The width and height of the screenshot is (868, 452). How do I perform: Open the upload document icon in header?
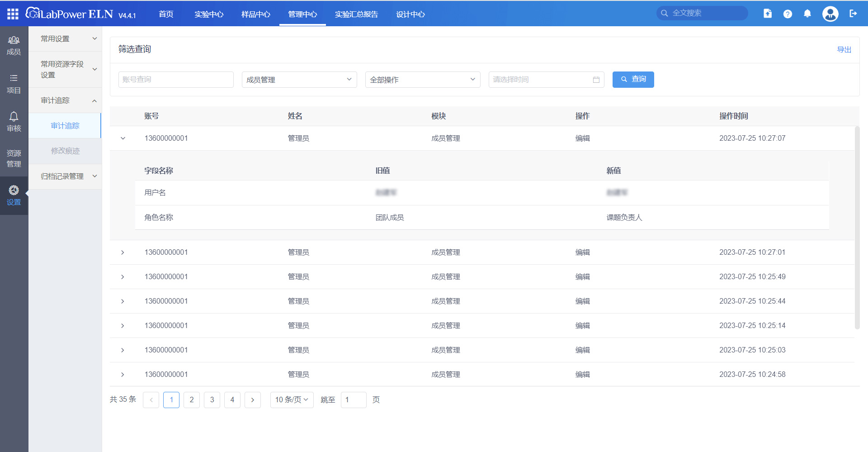coord(768,14)
